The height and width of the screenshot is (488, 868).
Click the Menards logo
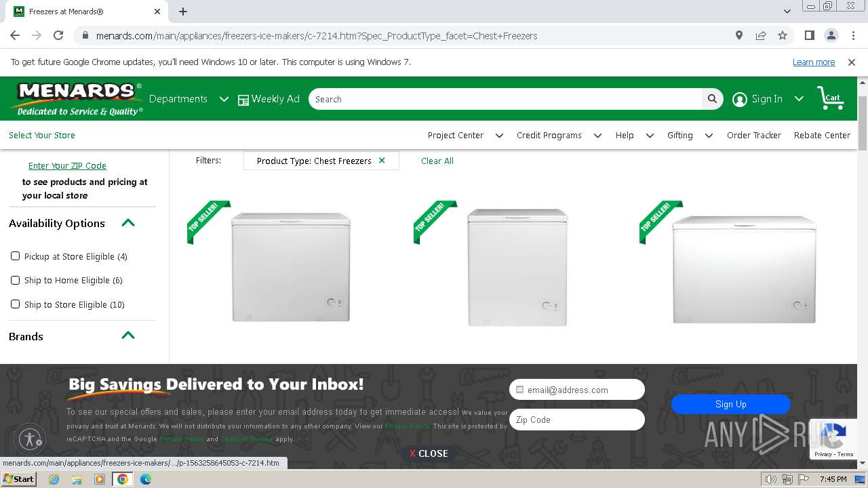tap(78, 99)
